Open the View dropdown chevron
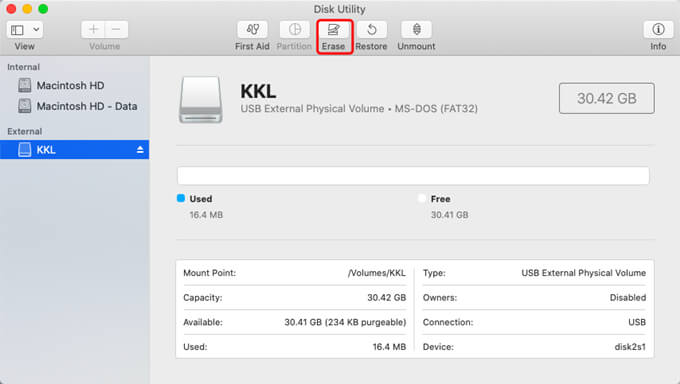 pos(36,30)
